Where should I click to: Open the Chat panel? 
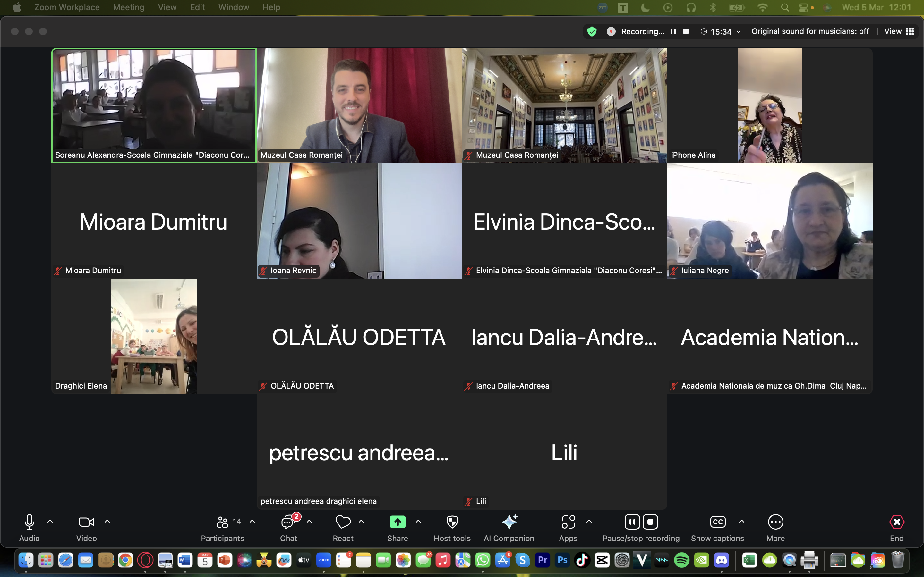(x=288, y=522)
